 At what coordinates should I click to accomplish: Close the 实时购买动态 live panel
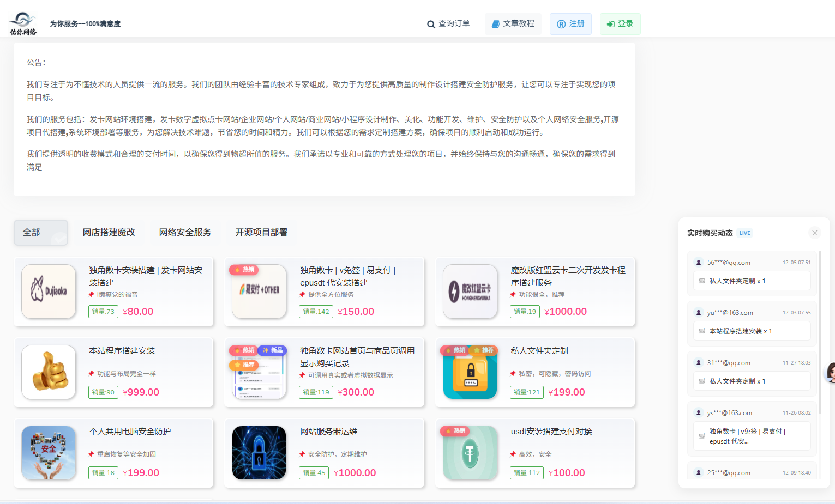[x=814, y=233]
